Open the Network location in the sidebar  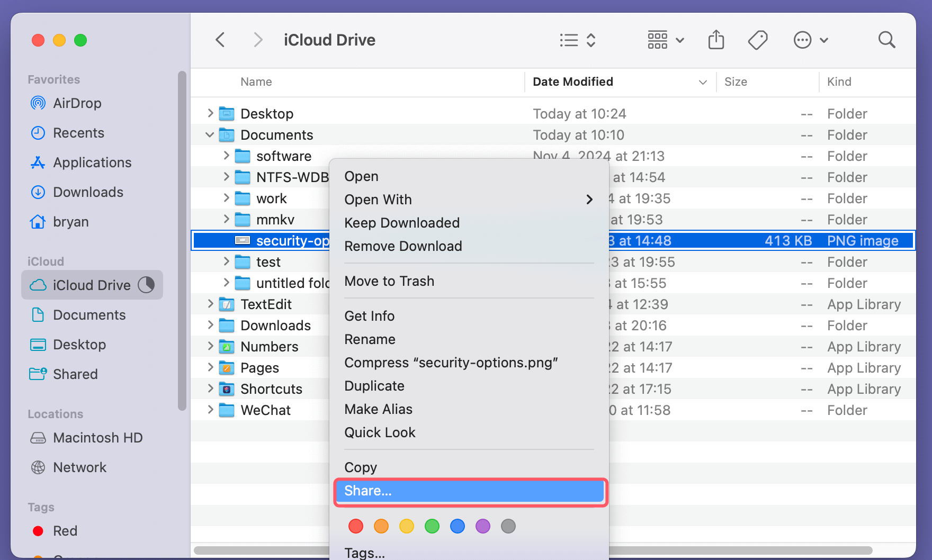tap(80, 467)
